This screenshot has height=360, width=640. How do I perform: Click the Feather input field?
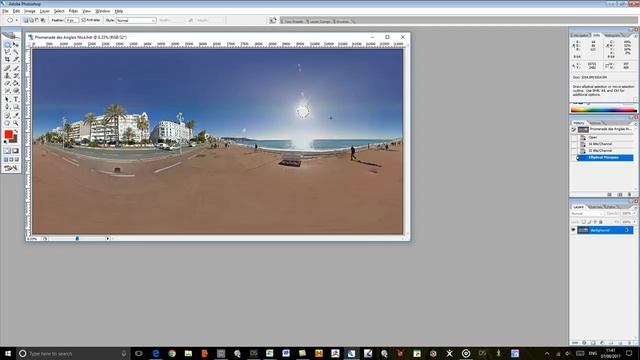tap(71, 20)
